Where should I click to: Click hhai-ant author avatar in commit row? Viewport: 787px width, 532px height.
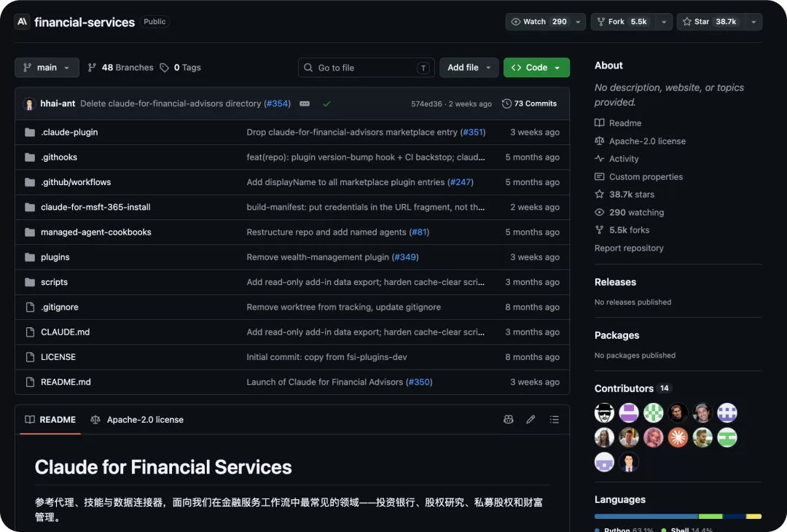pyautogui.click(x=29, y=104)
